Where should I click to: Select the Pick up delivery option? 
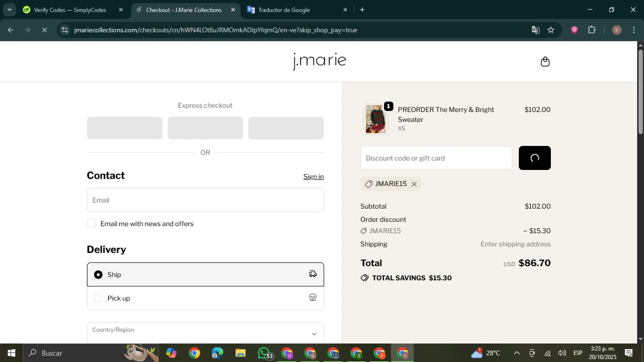pyautogui.click(x=205, y=298)
